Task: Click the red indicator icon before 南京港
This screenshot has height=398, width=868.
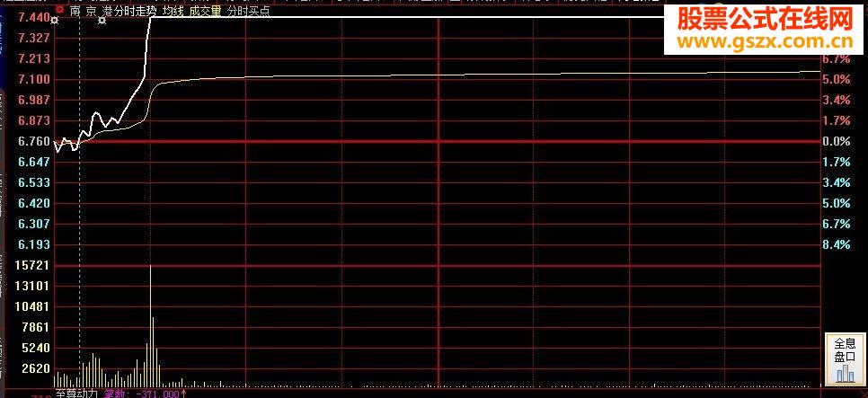Action: [x=60, y=11]
